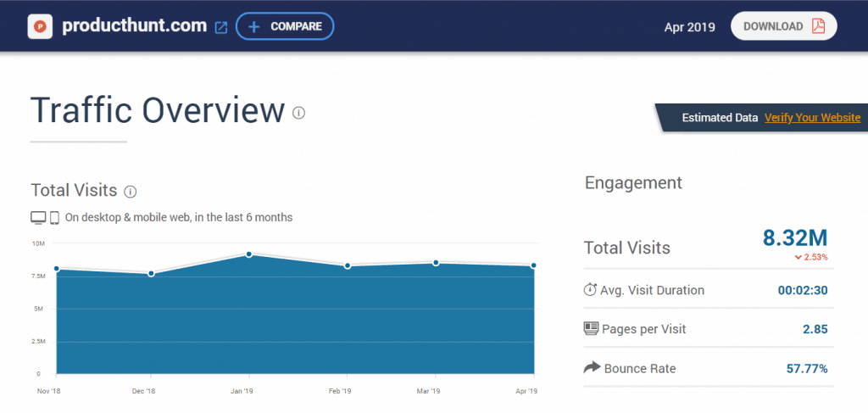Select the Mar '19 data point on chart
Viewport: 868px width, 413px height.
437,262
